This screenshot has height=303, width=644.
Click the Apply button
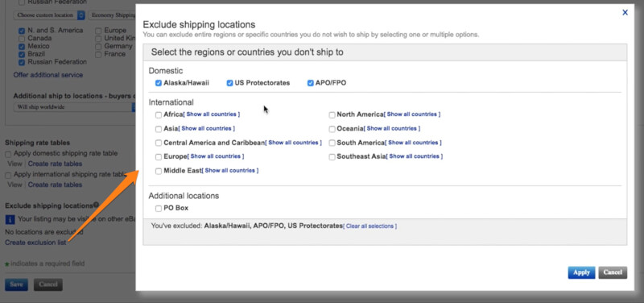pos(581,272)
